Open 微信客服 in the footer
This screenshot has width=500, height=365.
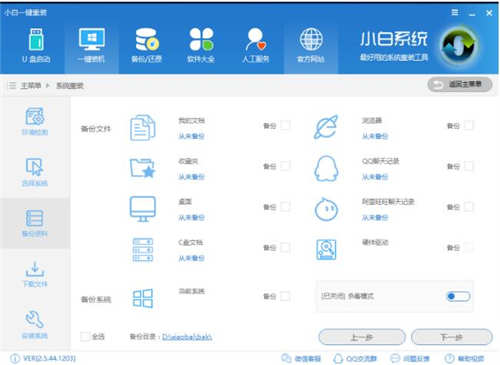[x=301, y=359]
